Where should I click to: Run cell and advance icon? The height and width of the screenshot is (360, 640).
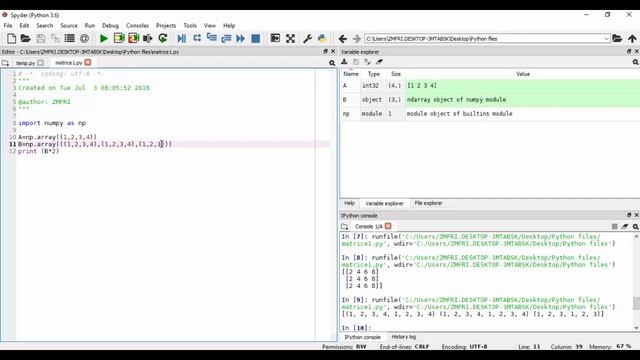pos(133,38)
